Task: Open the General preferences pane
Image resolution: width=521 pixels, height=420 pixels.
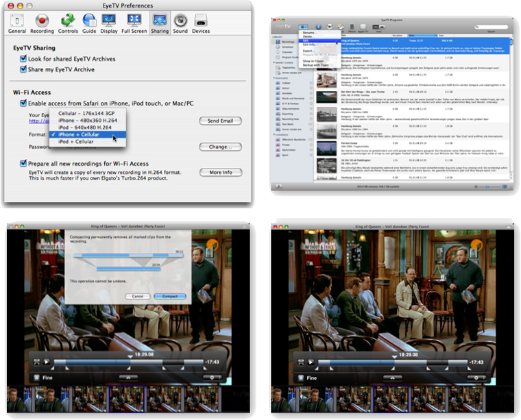Action: point(17,23)
